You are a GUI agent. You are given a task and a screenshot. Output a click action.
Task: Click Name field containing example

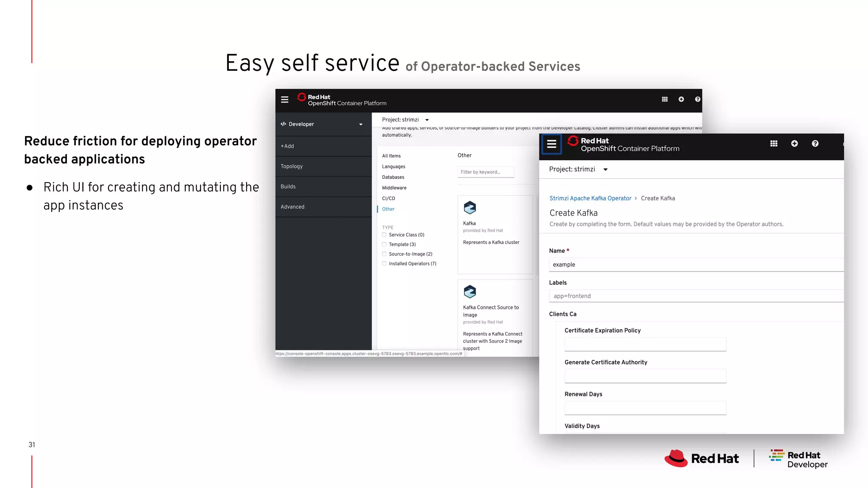pos(696,265)
